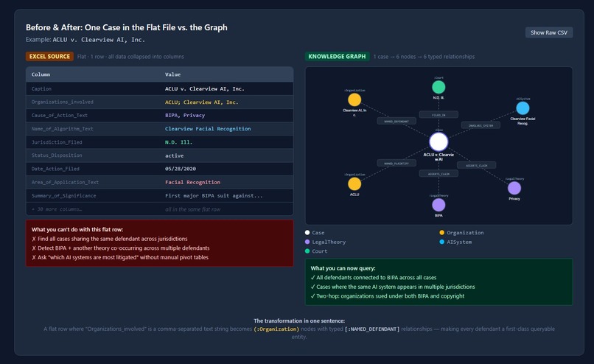This screenshot has width=594, height=364.
Task: Click 'What you can't do with this flat row' heading
Action: tap(77, 230)
